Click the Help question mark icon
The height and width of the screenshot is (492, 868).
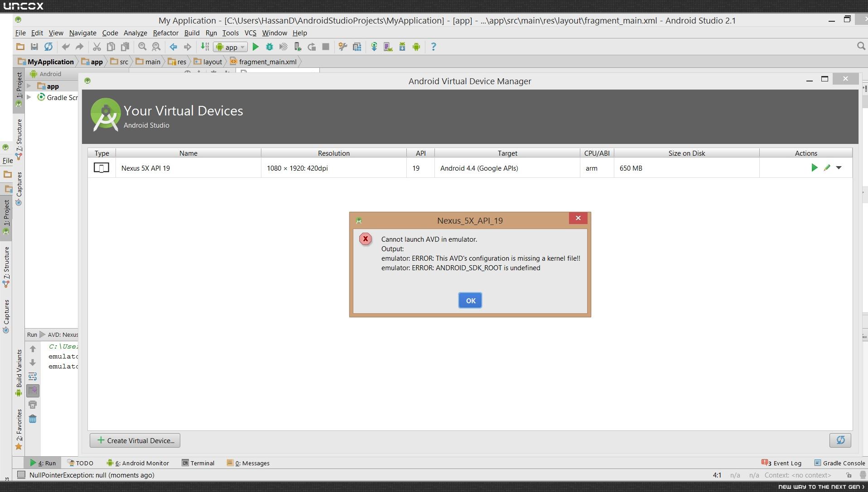[x=434, y=47]
